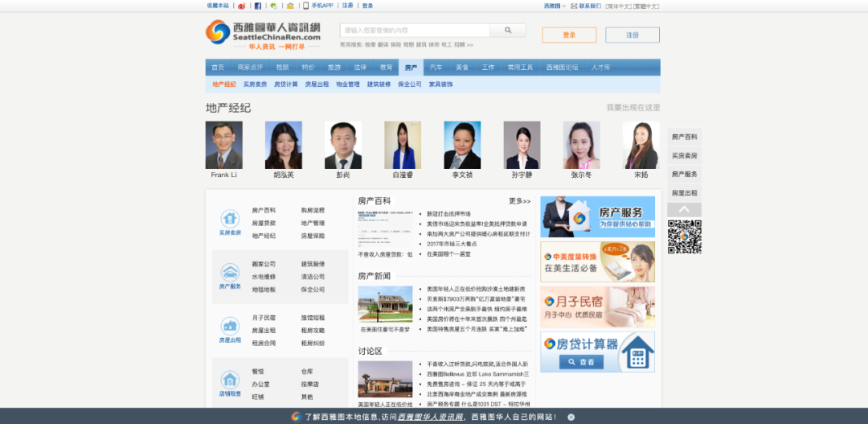Click the orange 登录 button
The image size is (868, 424).
point(569,35)
